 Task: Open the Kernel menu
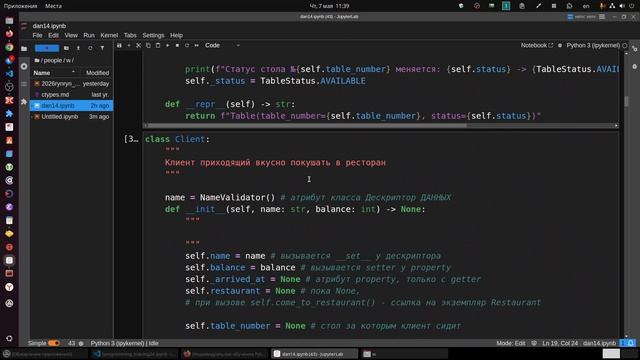pyautogui.click(x=109, y=36)
